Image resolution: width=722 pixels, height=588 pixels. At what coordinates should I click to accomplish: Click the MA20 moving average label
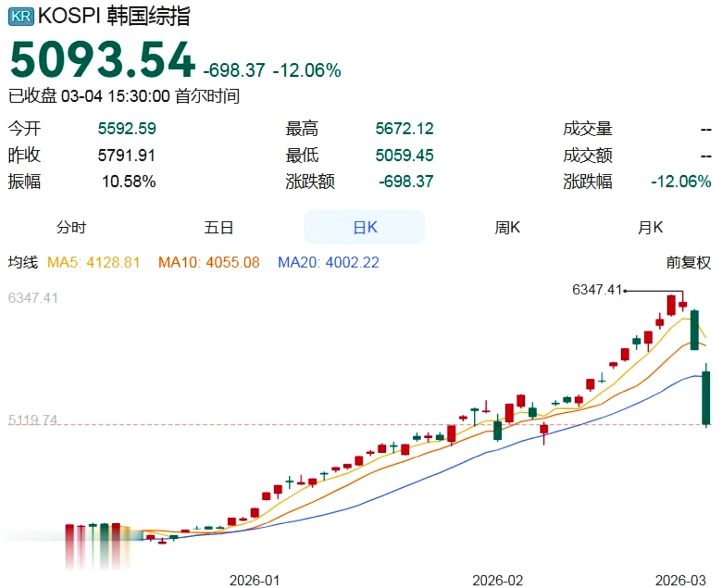click(x=328, y=262)
